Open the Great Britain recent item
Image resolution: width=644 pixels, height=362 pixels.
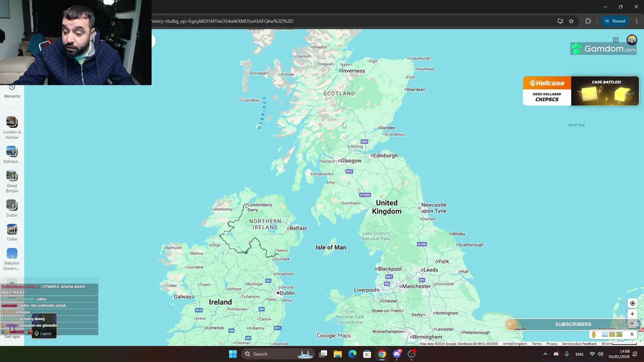12,182
